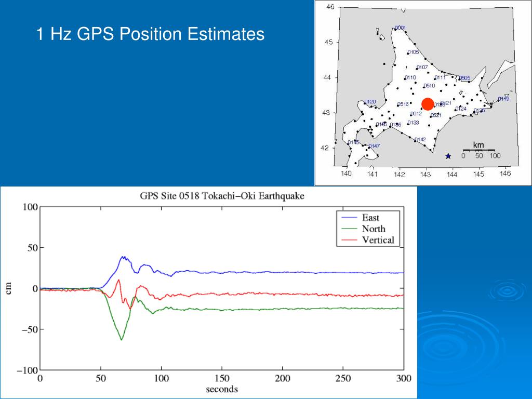The image size is (532, 399).
Task: Click station label 0147 on the map
Action: click(x=374, y=146)
